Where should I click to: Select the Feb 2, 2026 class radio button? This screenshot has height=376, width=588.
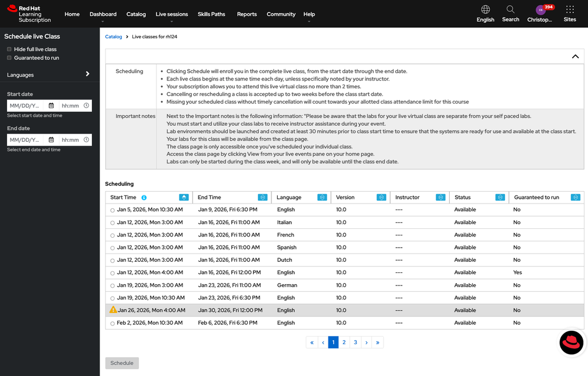tap(112, 324)
